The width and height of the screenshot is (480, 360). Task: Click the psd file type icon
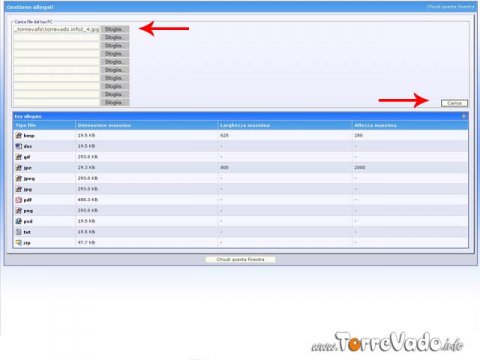19,221
